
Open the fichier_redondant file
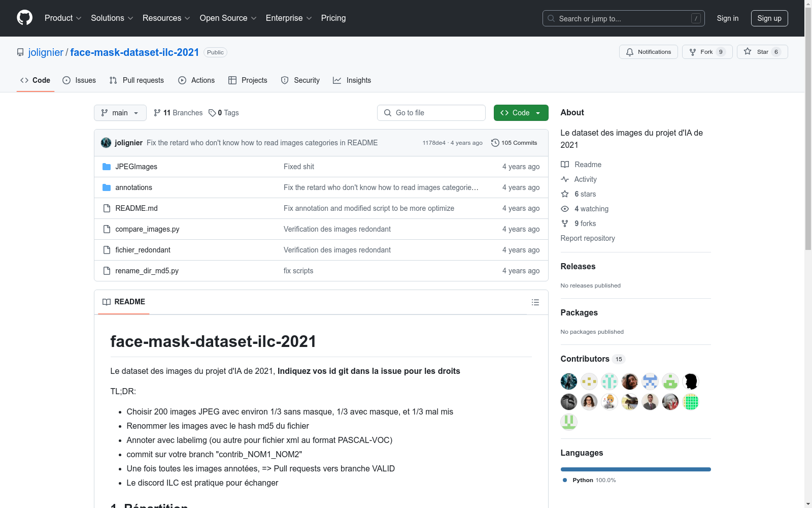click(x=143, y=250)
